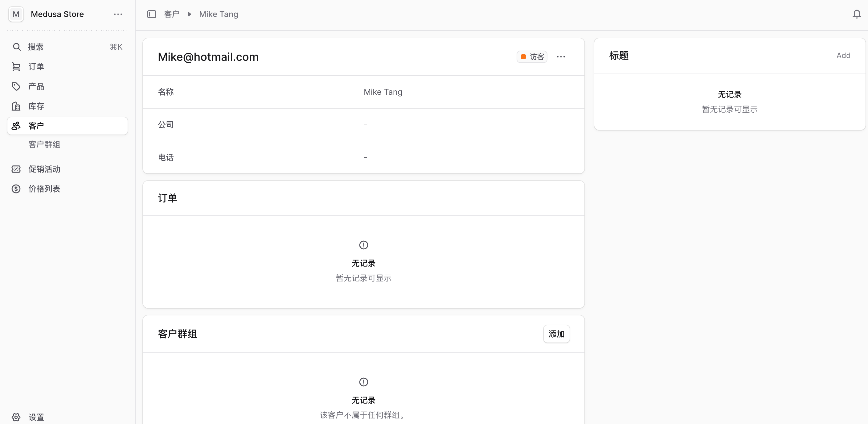
Task: Click the Mike Tang name value
Action: [383, 92]
